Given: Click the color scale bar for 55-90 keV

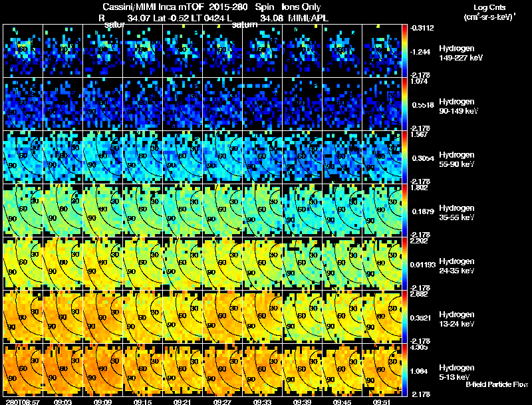Looking at the screenshot, I should coord(404,157).
